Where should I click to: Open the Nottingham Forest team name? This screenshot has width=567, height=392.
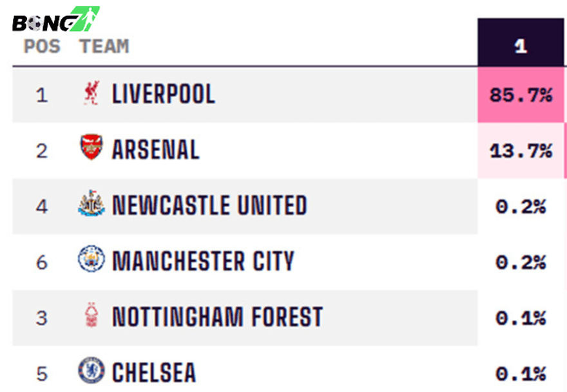pyautogui.click(x=217, y=317)
